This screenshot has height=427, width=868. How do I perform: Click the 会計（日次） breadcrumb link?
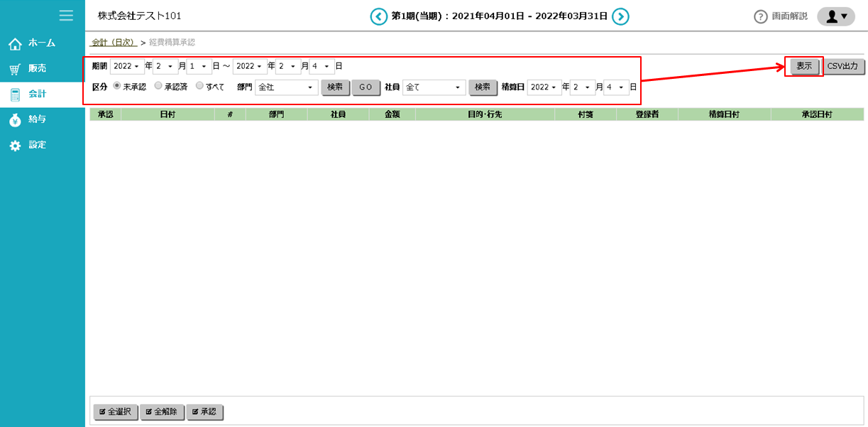click(x=114, y=43)
